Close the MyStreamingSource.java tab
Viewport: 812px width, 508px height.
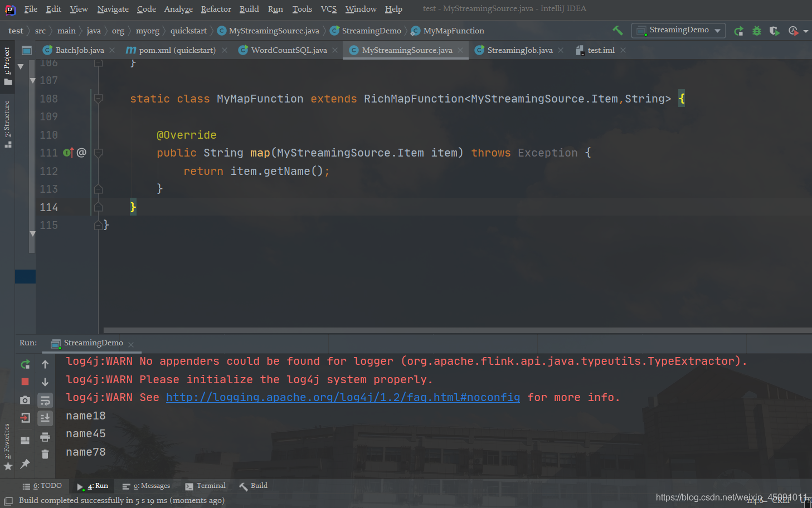[x=460, y=50]
